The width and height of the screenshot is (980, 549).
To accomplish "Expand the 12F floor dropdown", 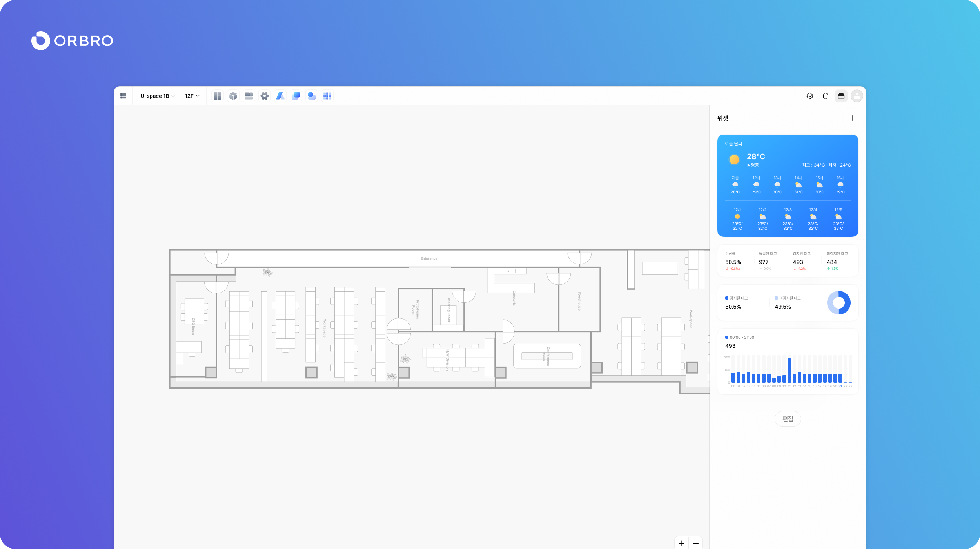I will pos(192,96).
